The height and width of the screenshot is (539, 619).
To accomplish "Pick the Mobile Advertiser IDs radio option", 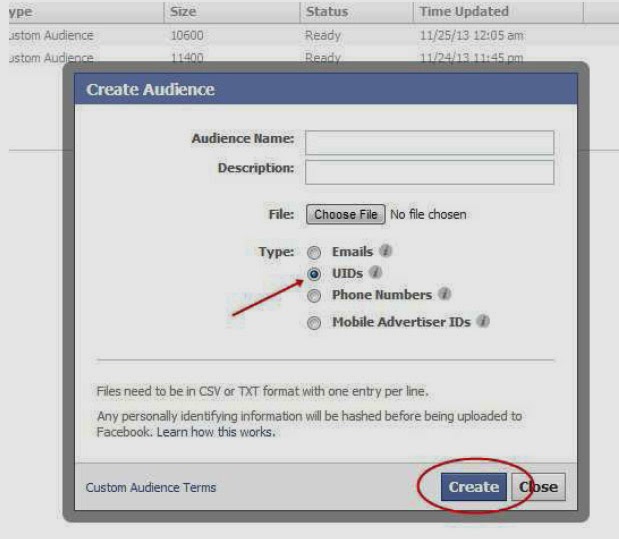I will 315,323.
